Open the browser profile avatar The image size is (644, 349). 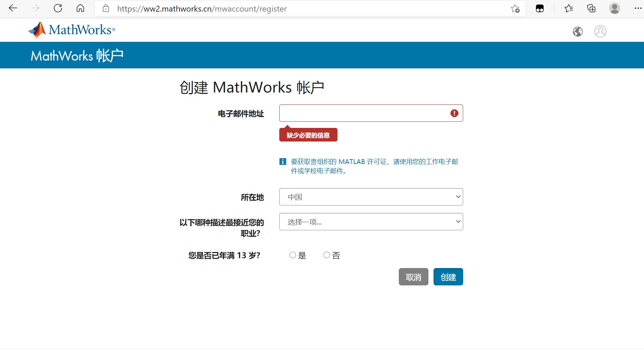[615, 8]
